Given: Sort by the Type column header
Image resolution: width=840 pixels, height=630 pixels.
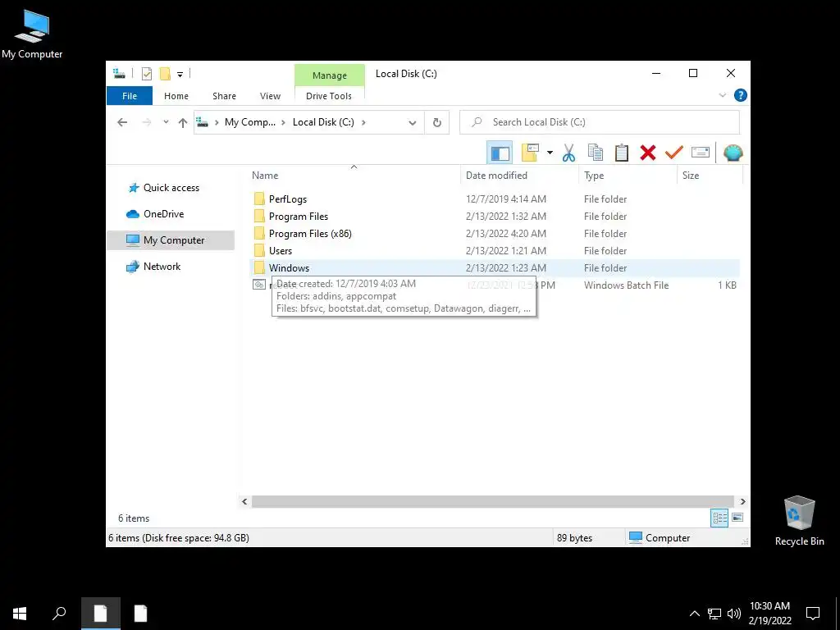Looking at the screenshot, I should pos(628,176).
